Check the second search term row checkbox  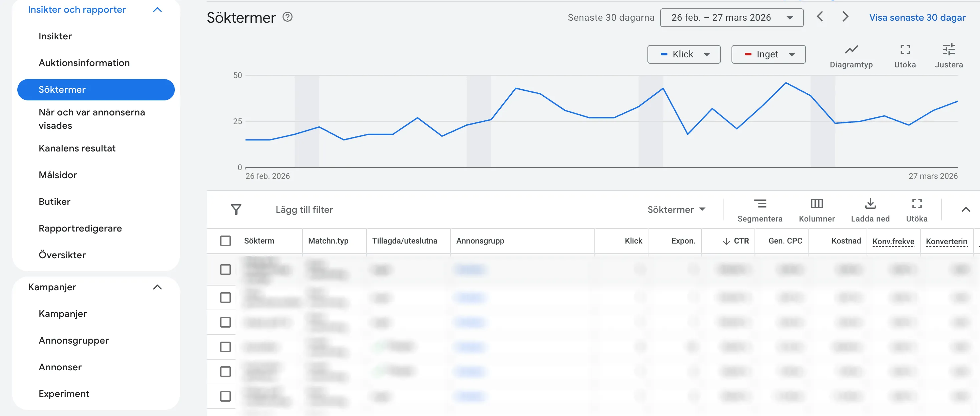tap(225, 298)
